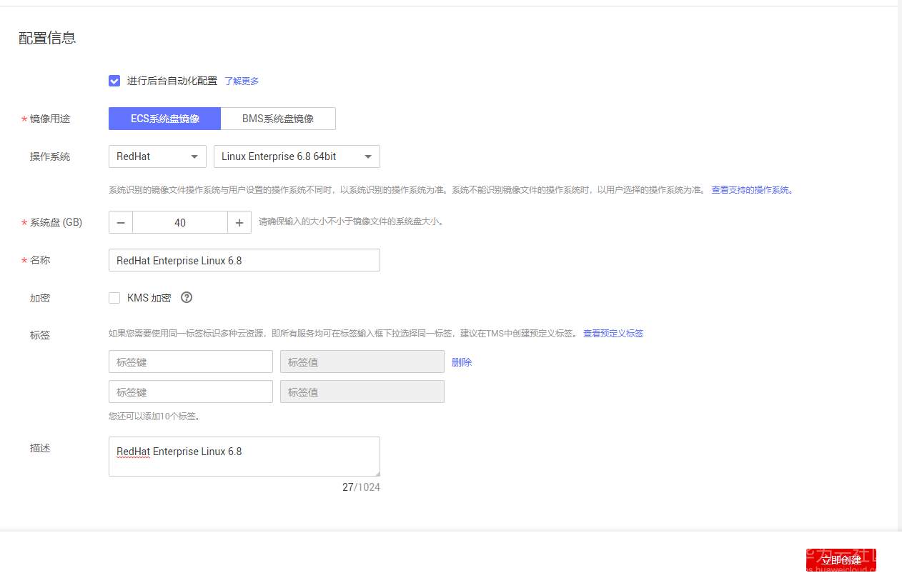
Task: Click inside the 描述 description textarea
Action: click(244, 456)
